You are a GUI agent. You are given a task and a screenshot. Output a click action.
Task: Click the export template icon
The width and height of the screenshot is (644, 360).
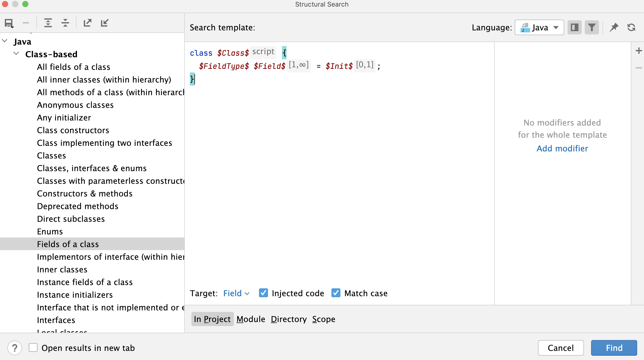coord(87,23)
